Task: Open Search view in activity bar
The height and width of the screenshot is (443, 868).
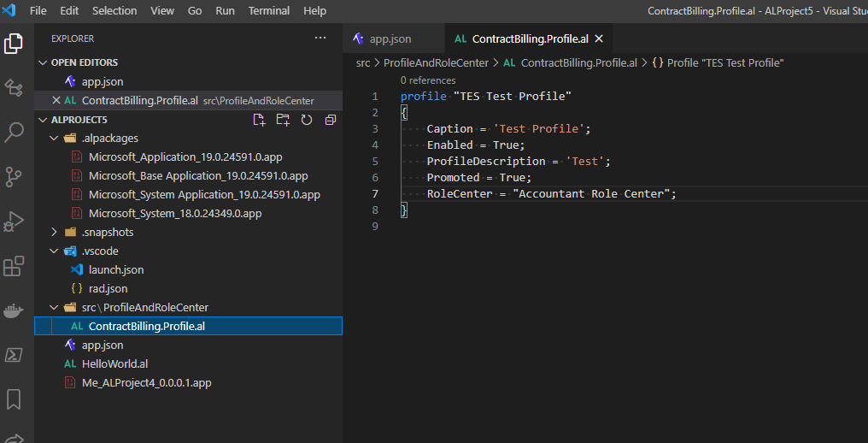Action: click(14, 132)
